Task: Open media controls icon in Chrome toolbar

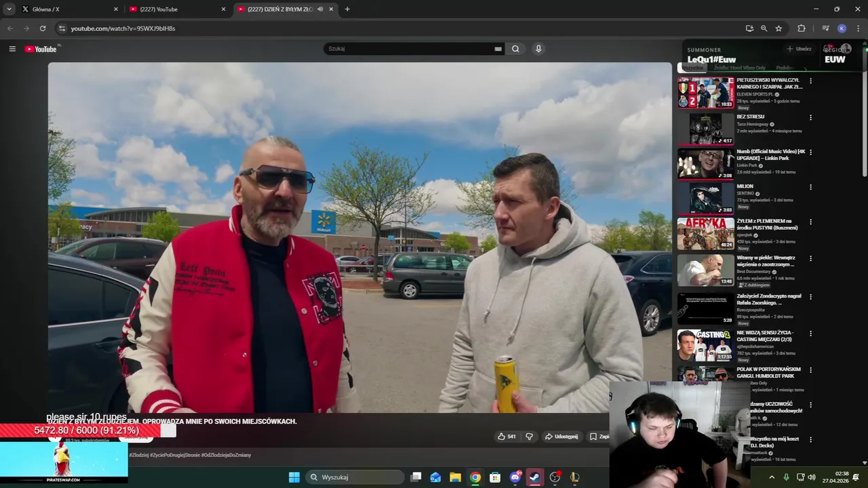Action: click(x=825, y=28)
